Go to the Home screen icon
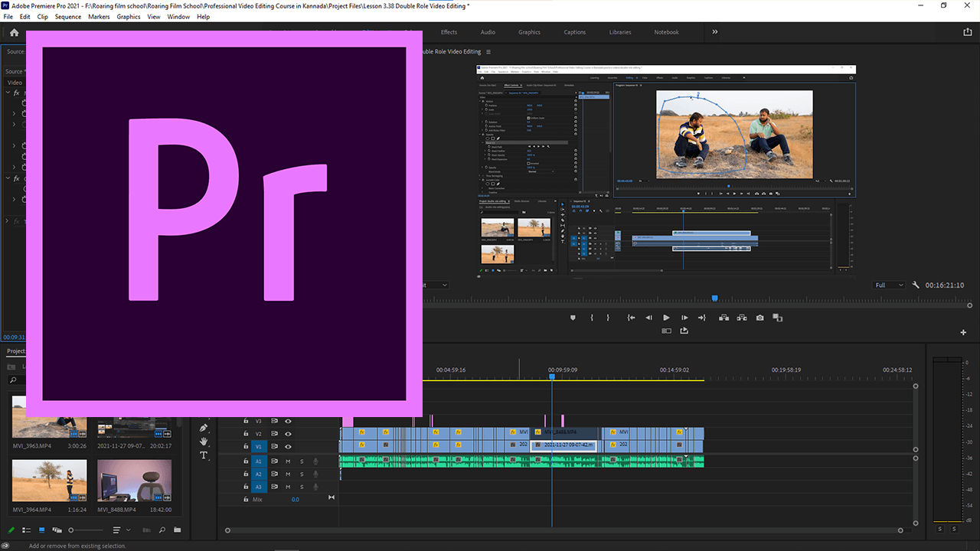 point(14,32)
